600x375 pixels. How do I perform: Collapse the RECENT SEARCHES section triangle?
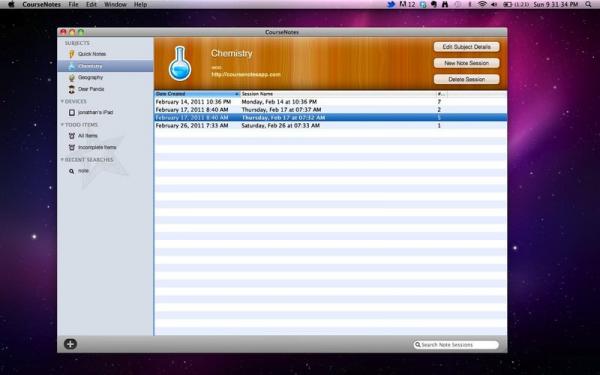[x=62, y=160]
